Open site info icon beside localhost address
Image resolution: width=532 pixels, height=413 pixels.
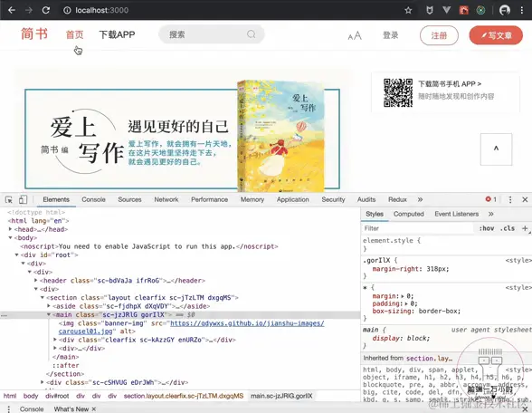(x=67, y=10)
